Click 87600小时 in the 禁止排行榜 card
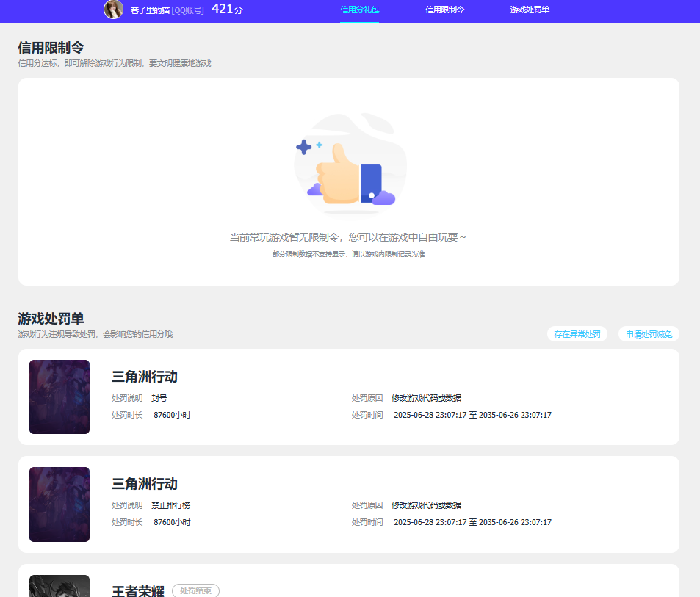The width and height of the screenshot is (700, 597). [x=172, y=522]
